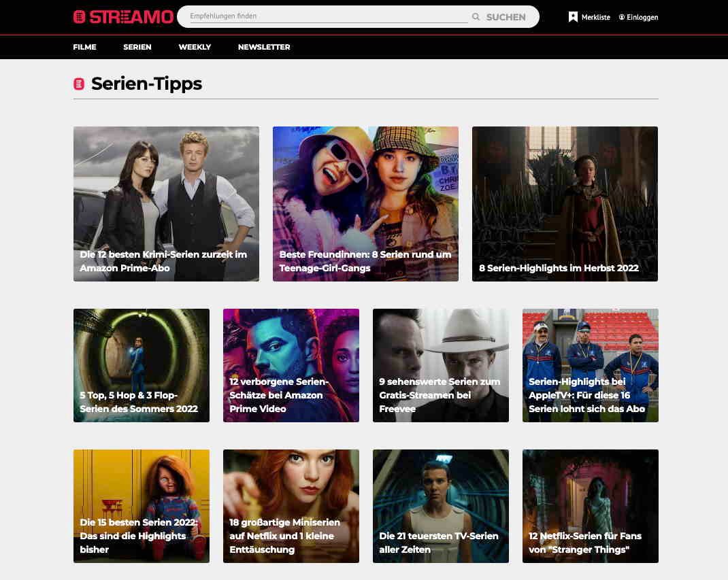
Task: Open the NEWSLETTER page
Action: (264, 47)
